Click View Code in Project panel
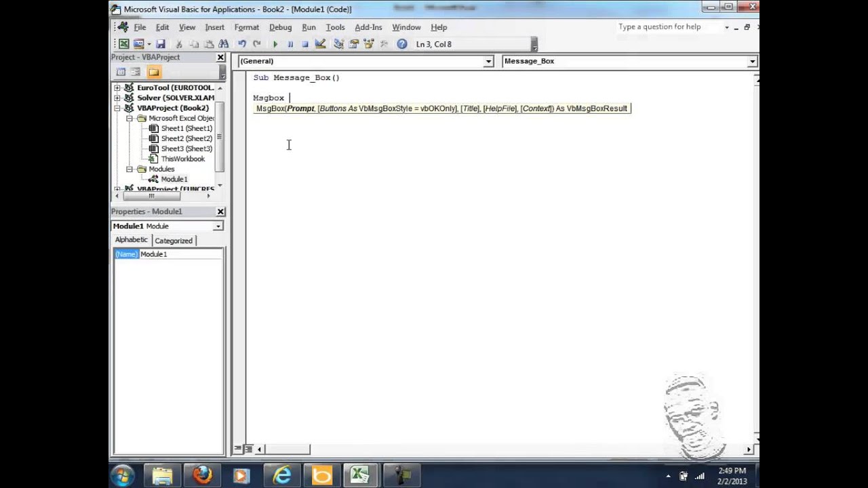This screenshot has height=488, width=868. pos(121,72)
